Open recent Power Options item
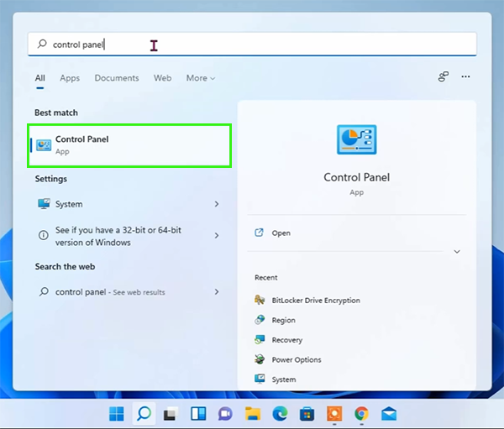 (297, 360)
